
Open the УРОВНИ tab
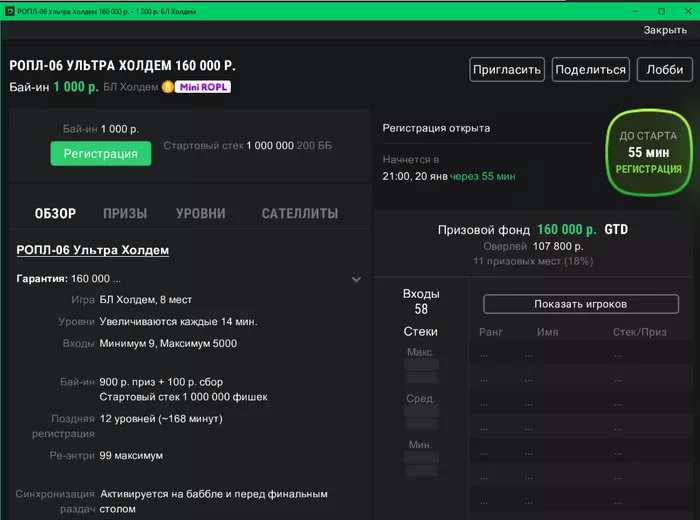click(x=200, y=213)
